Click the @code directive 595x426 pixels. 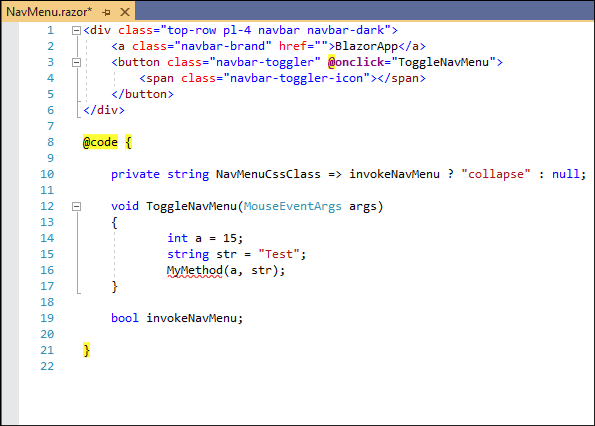tap(100, 142)
